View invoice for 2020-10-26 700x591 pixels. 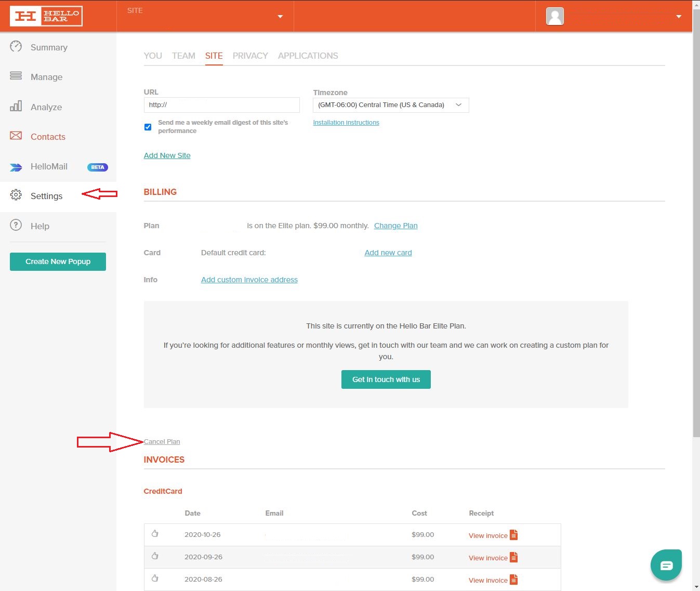488,535
